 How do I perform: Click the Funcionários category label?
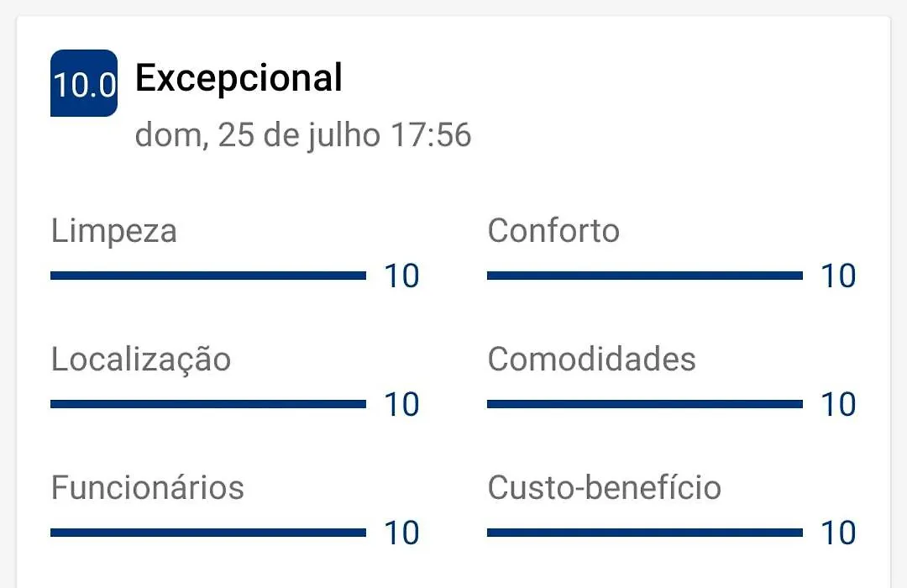coord(148,487)
